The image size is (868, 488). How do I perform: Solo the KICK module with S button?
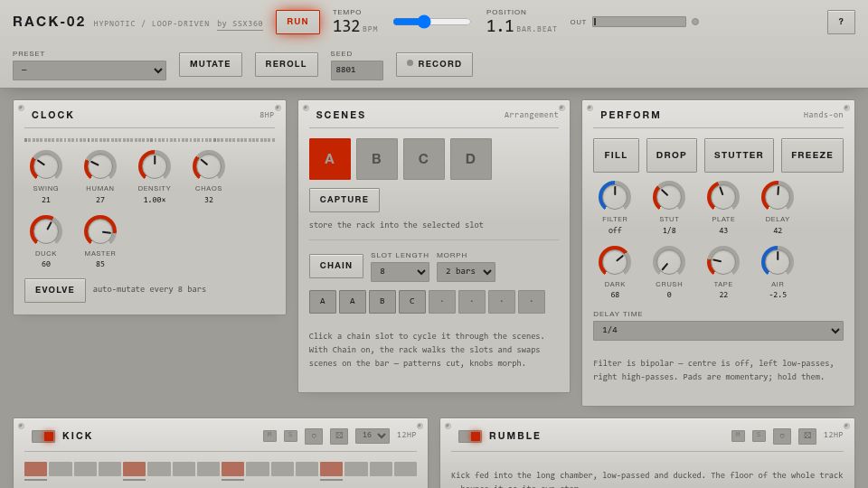point(290,436)
